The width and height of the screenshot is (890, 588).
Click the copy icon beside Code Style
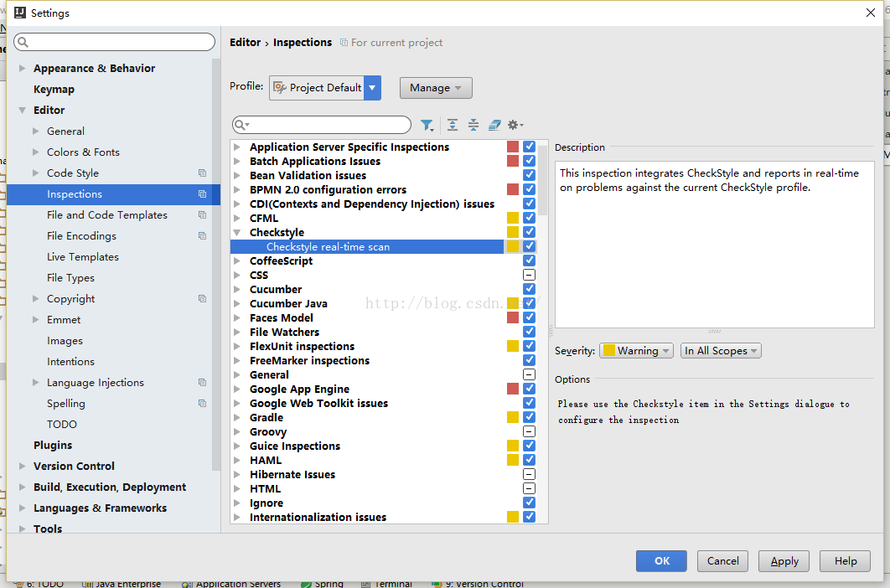pos(202,173)
